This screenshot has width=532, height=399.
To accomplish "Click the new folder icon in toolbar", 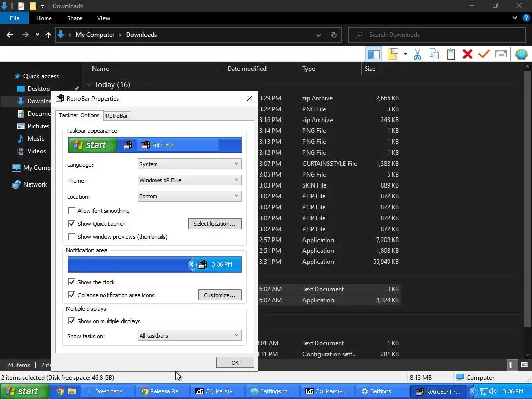I will point(393,54).
